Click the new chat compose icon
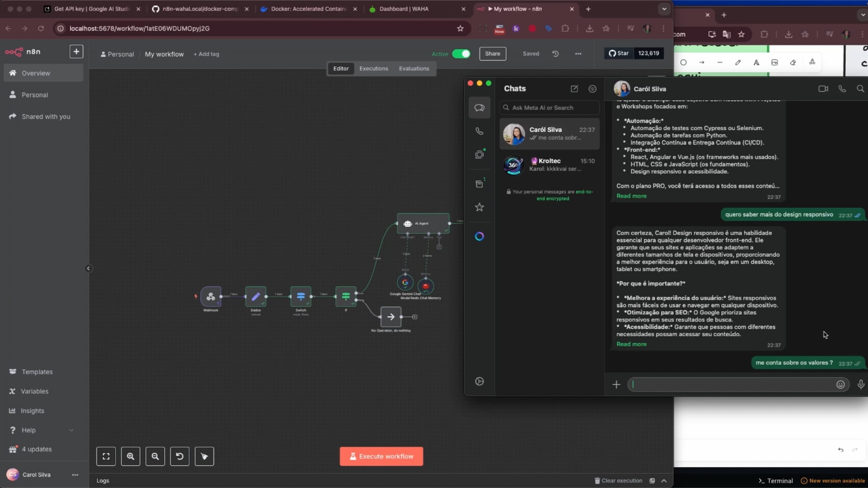 574,89
